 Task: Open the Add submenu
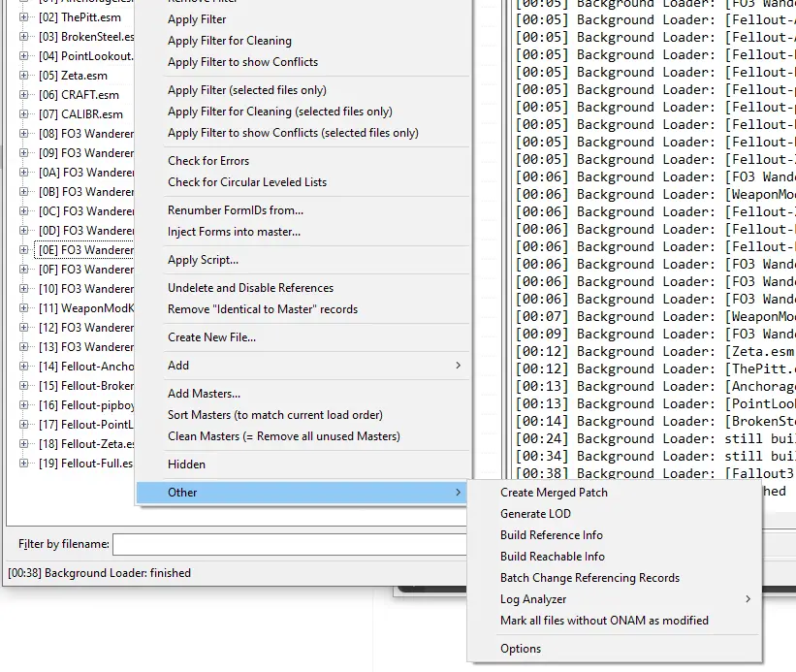[303, 366]
